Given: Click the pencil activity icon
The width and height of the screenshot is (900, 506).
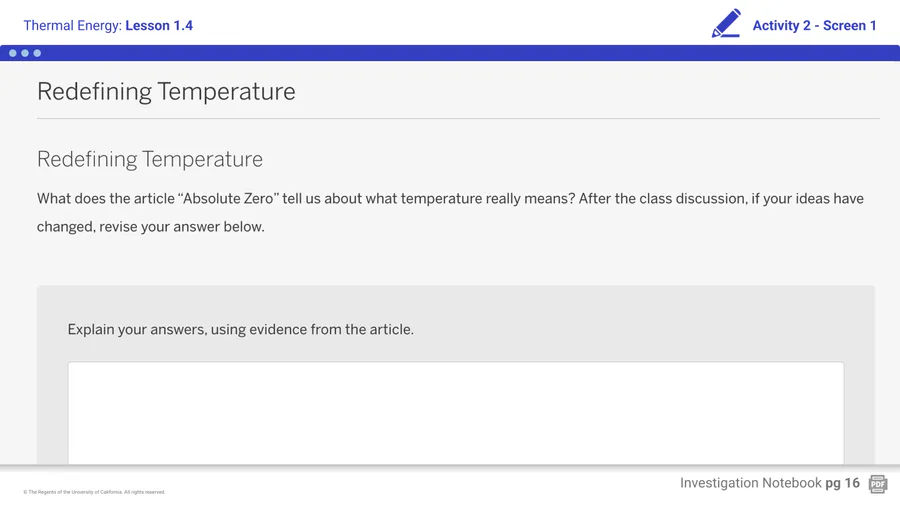Looking at the screenshot, I should coord(726,24).
